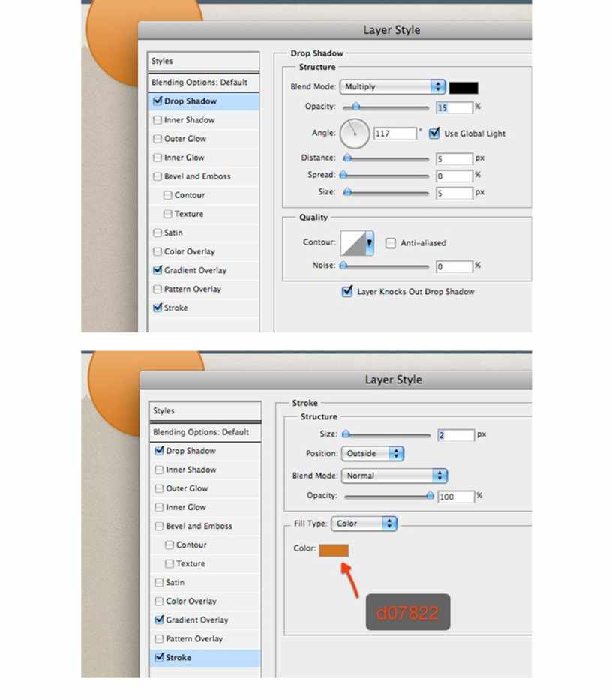The image size is (612, 700).
Task: Uncheck Stroke in the bottom dialog
Action: (x=159, y=657)
